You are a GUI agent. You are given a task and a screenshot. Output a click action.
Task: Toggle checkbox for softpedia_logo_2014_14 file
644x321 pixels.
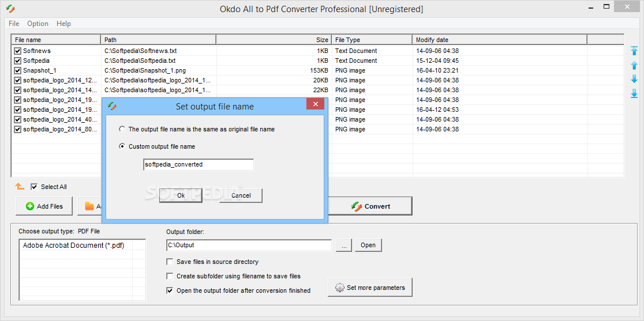coord(18,90)
